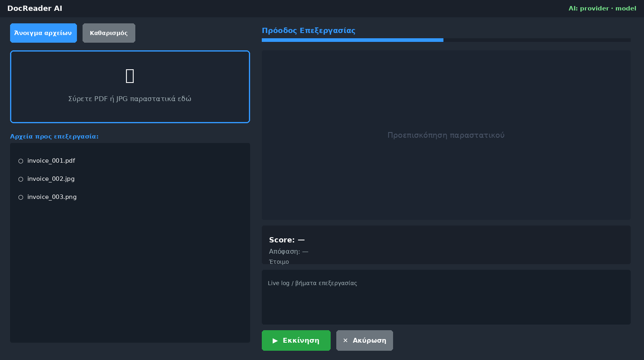Click the drag-and-drop PDF/JPG zone
This screenshot has height=360, width=644.
coord(130,87)
